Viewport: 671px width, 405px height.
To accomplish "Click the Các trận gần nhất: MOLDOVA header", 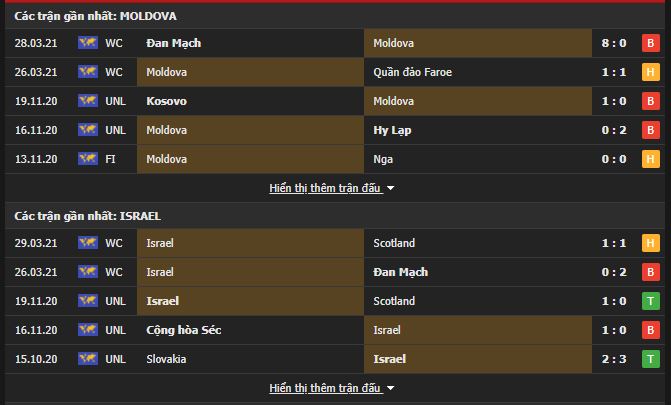I will click(96, 16).
